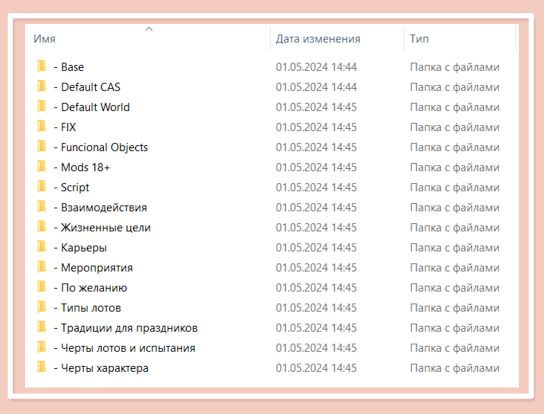Click the Funcional Objects folder icon
Viewport: 544px width, 414px height.
(41, 146)
